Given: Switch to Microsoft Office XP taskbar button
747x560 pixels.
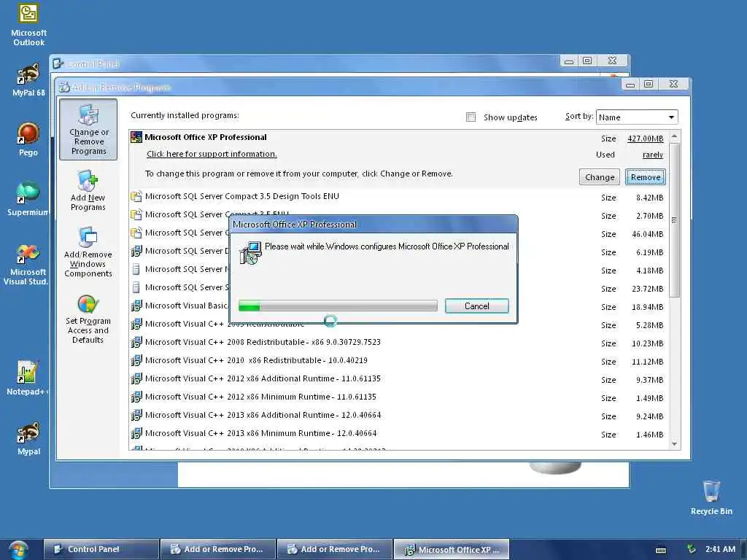Looking at the screenshot, I should (x=451, y=549).
